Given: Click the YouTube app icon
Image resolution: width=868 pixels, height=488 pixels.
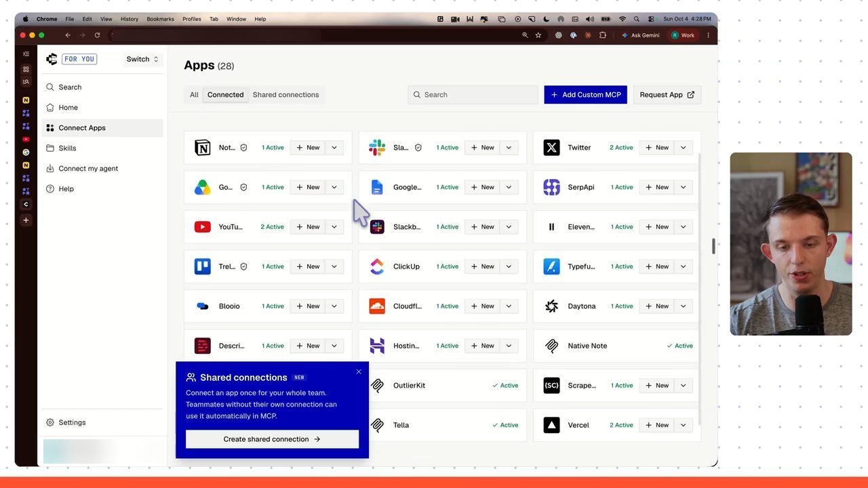Looking at the screenshot, I should point(202,227).
